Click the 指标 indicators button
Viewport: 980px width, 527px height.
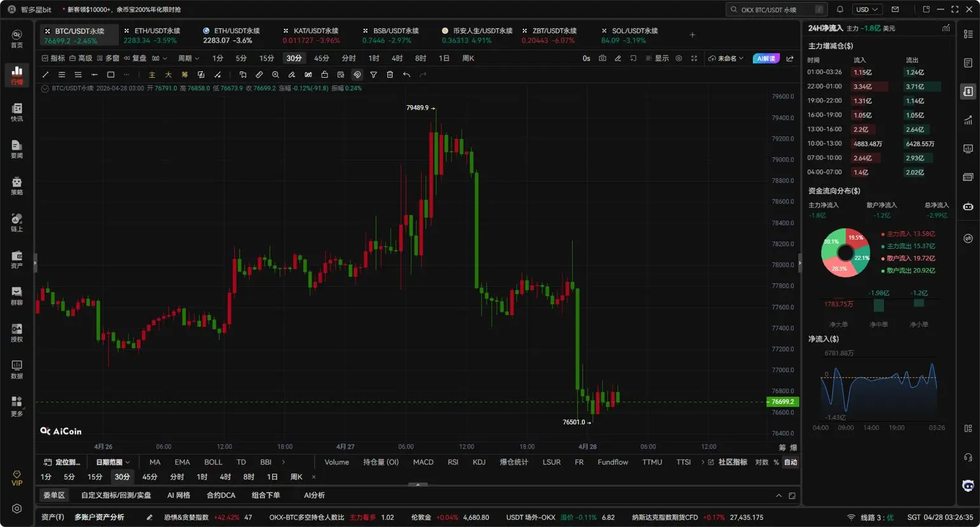(x=53, y=58)
